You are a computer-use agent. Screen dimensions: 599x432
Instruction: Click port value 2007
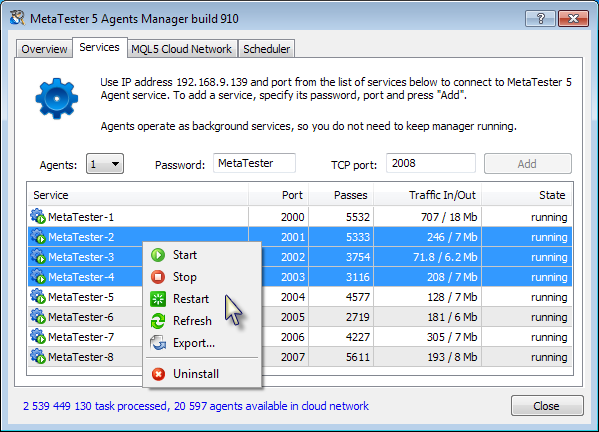click(x=293, y=357)
